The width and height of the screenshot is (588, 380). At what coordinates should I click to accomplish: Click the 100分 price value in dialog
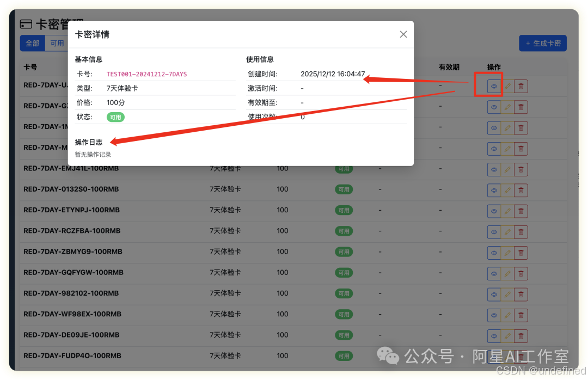(115, 103)
